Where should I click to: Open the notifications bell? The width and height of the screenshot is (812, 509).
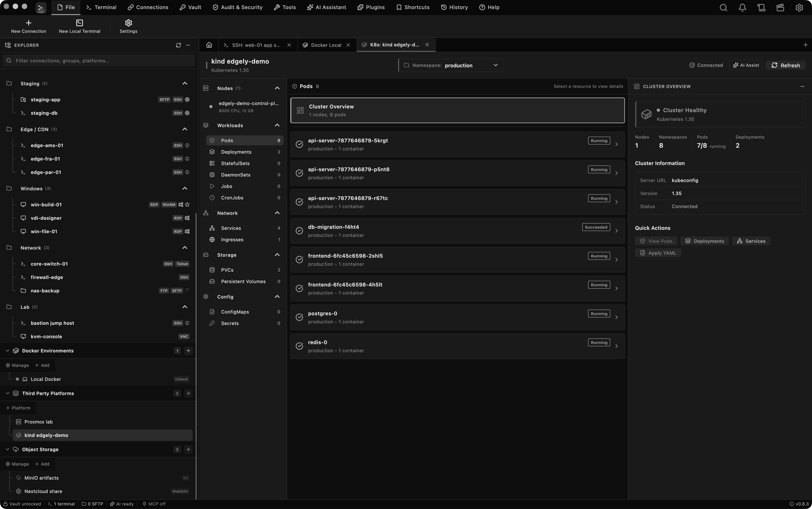[x=742, y=8]
